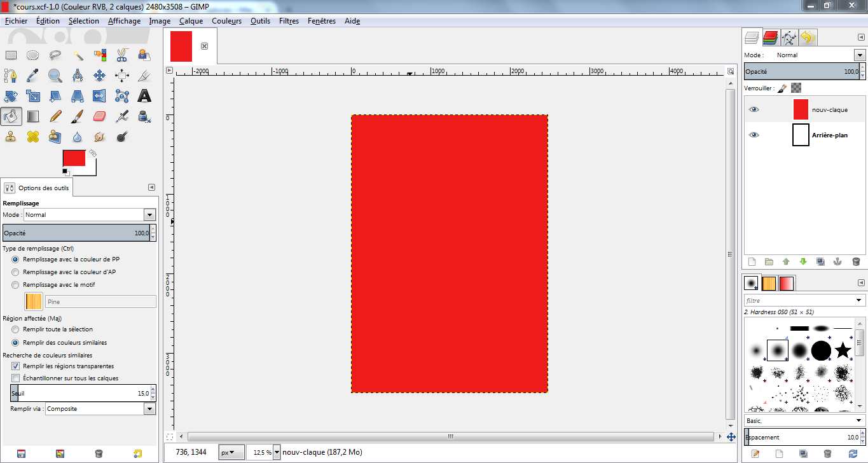
Task: Open the Calque menu
Action: click(x=191, y=21)
